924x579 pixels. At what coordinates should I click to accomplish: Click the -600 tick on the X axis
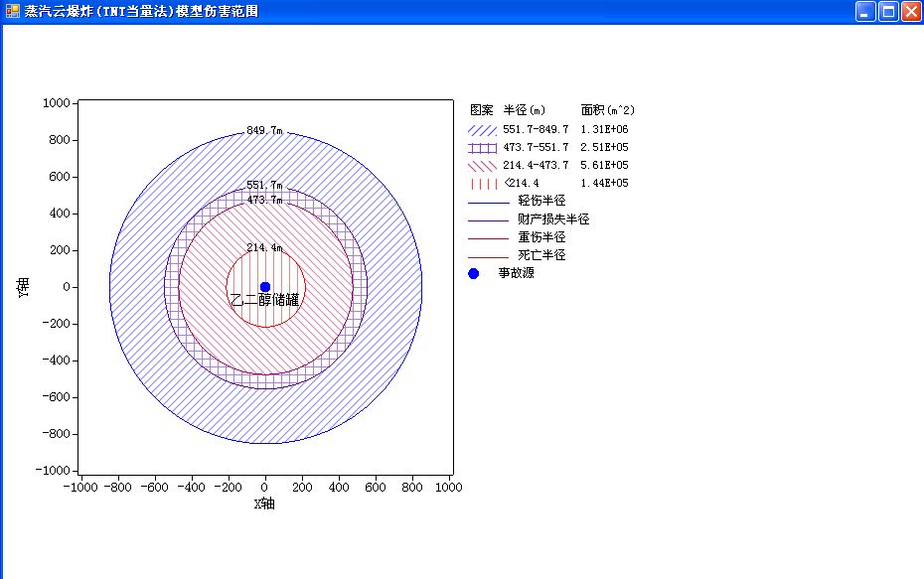coord(154,487)
